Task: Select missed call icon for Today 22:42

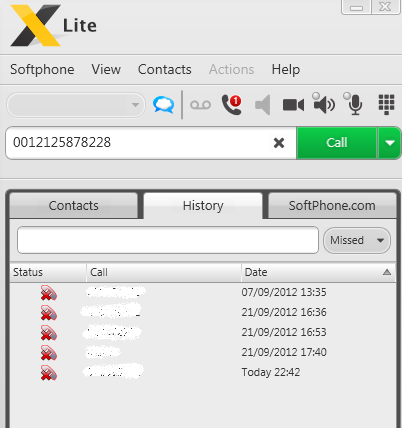Action: pos(49,373)
